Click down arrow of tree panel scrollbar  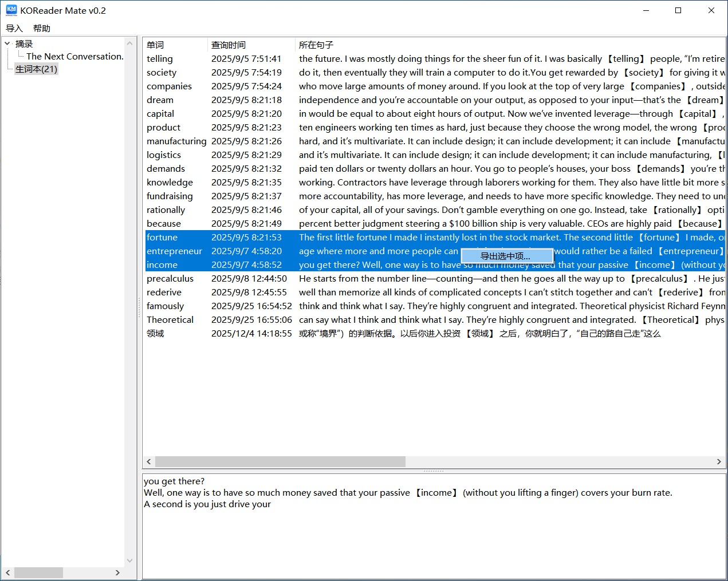(129, 561)
